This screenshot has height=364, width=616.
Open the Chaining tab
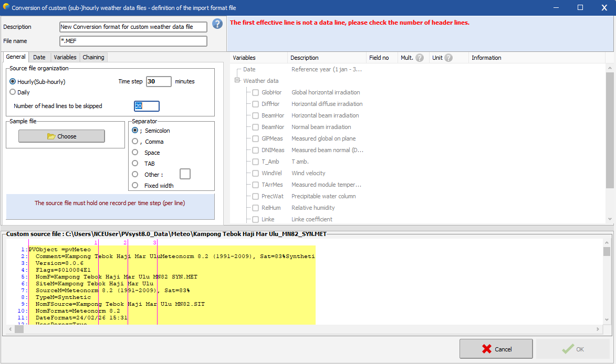[x=93, y=57]
